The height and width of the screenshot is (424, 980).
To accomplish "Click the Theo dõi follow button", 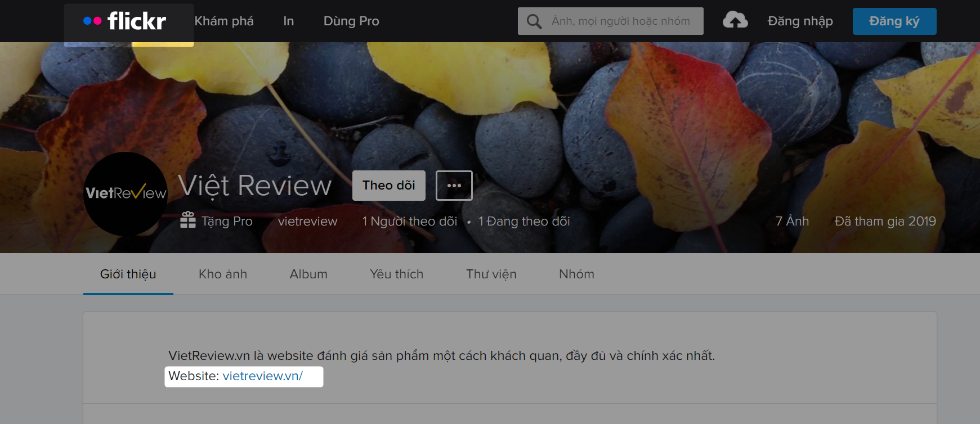I will click(x=389, y=186).
